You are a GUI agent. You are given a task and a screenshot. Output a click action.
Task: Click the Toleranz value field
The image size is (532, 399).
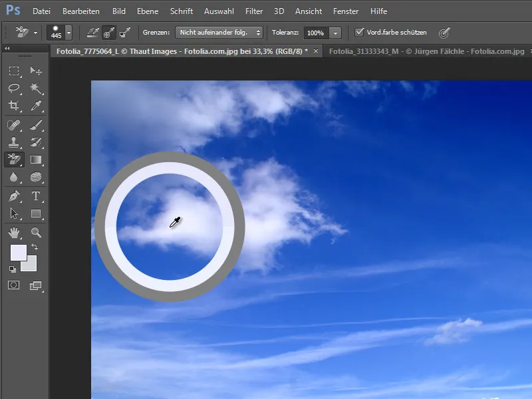tap(317, 33)
